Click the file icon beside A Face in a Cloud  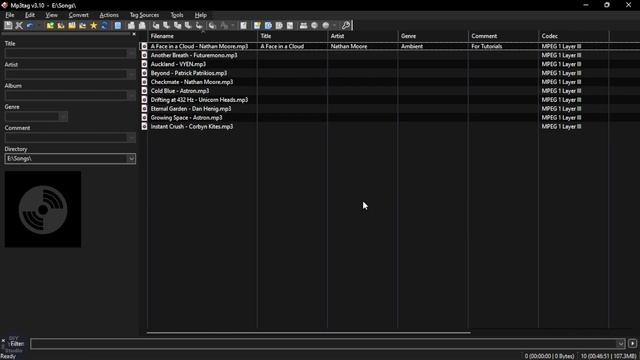click(x=144, y=46)
